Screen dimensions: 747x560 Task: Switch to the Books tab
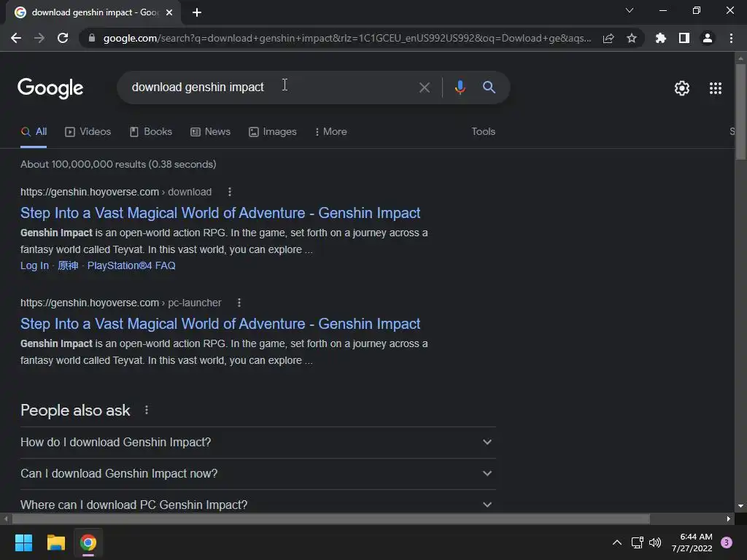(150, 132)
